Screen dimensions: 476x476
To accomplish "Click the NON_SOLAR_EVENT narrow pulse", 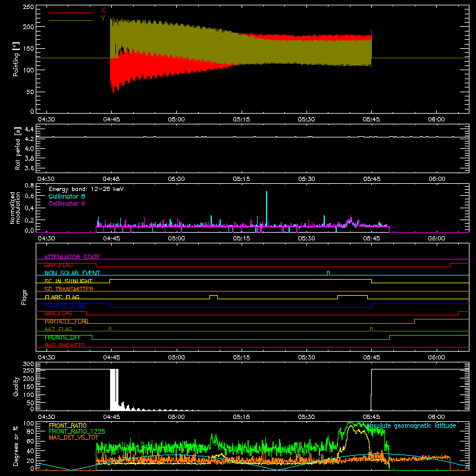I will pyautogui.click(x=328, y=273).
